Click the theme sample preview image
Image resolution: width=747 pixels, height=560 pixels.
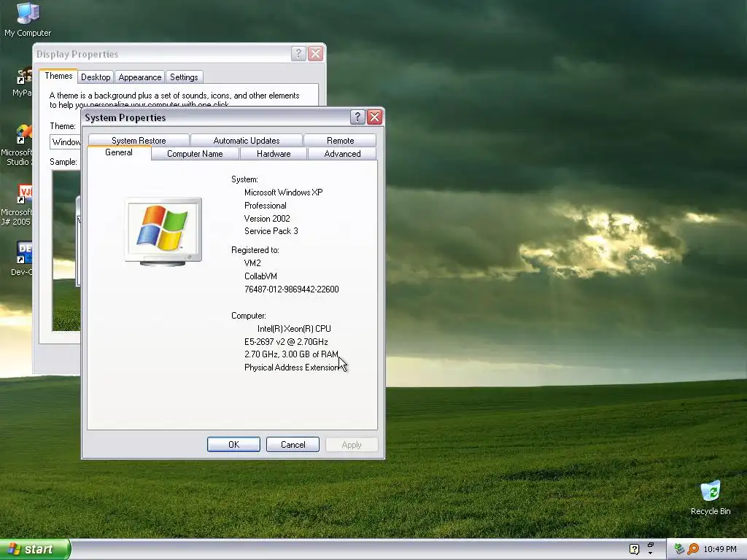pos(66,251)
